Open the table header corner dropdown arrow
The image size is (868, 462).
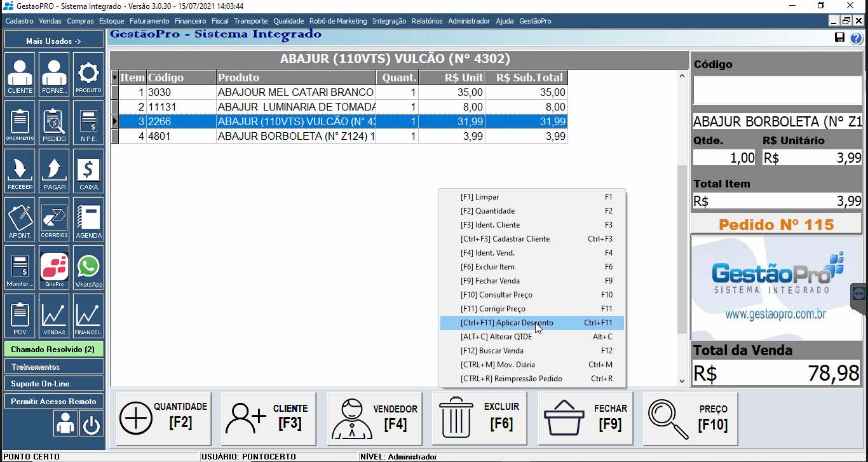pos(115,78)
